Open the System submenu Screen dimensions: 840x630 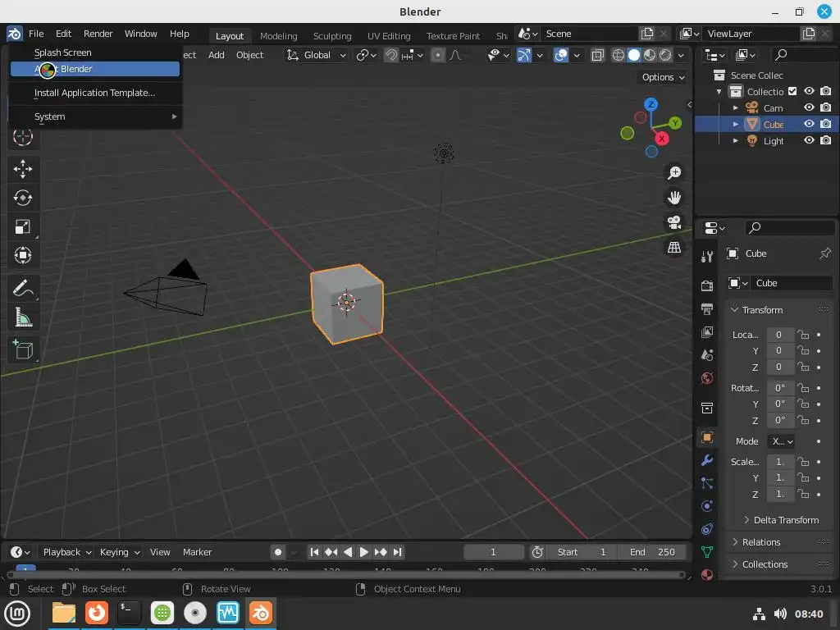[95, 116]
